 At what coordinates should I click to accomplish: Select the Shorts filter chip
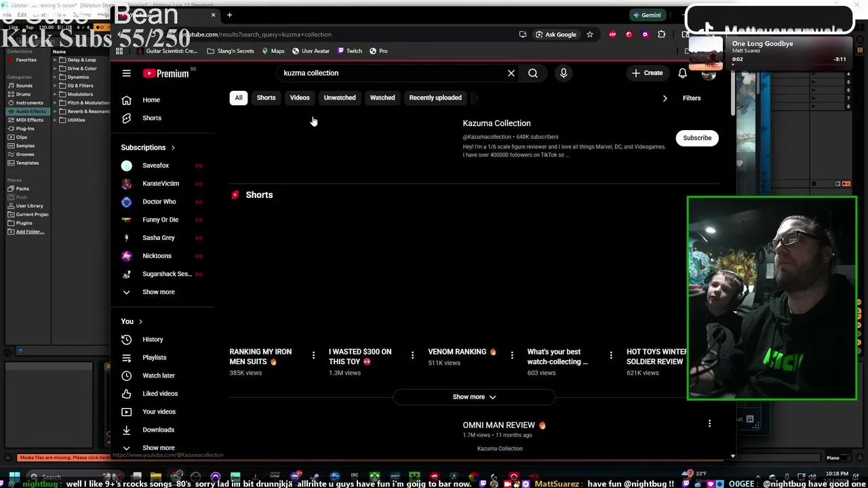pyautogui.click(x=266, y=98)
